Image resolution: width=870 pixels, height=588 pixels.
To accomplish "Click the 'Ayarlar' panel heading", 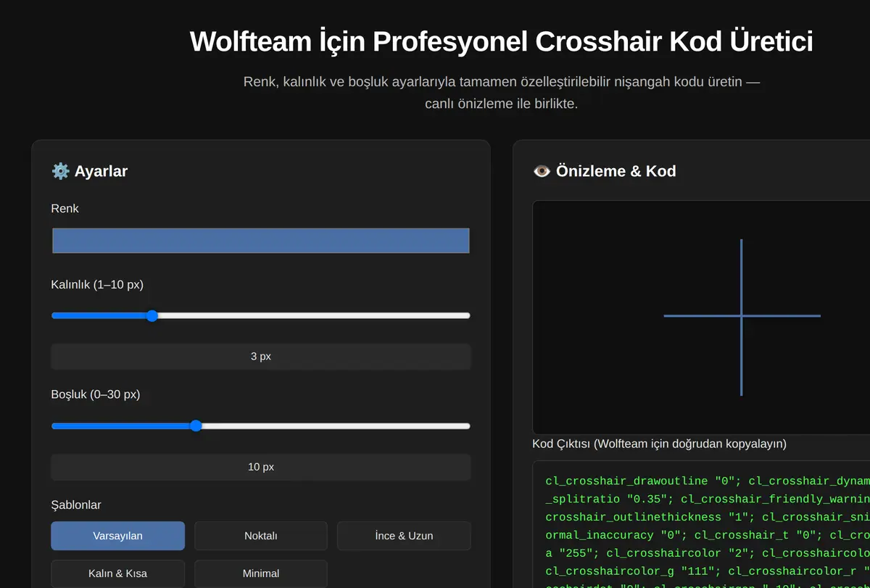I will pos(101,171).
